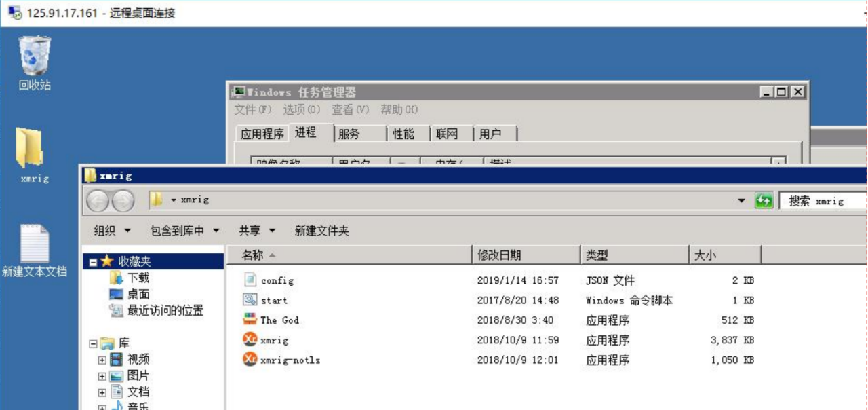Click the 1,050 KB size cell
Viewport: 868px width, 410px height.
(732, 360)
